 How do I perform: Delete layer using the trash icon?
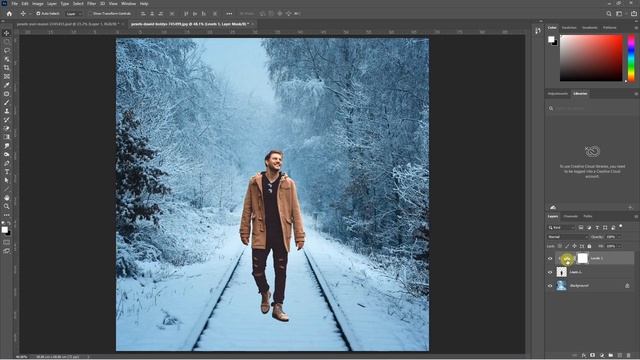pos(629,356)
